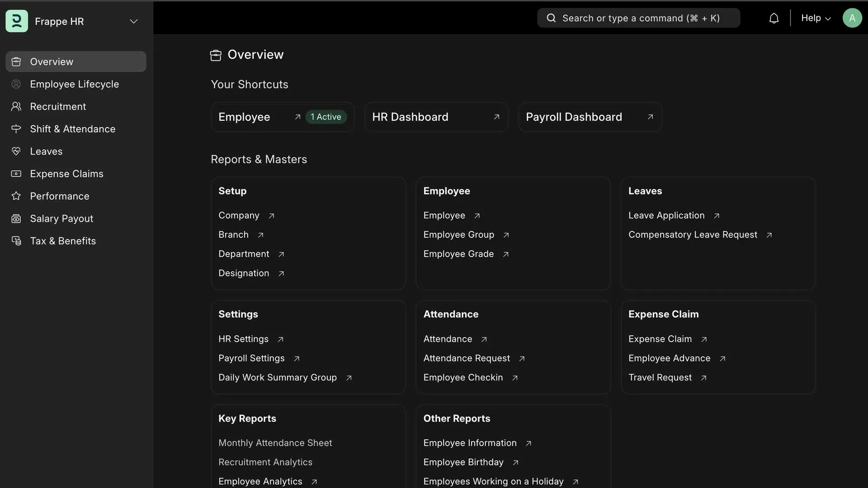Open the user avatar "A" menu

[x=852, y=19]
